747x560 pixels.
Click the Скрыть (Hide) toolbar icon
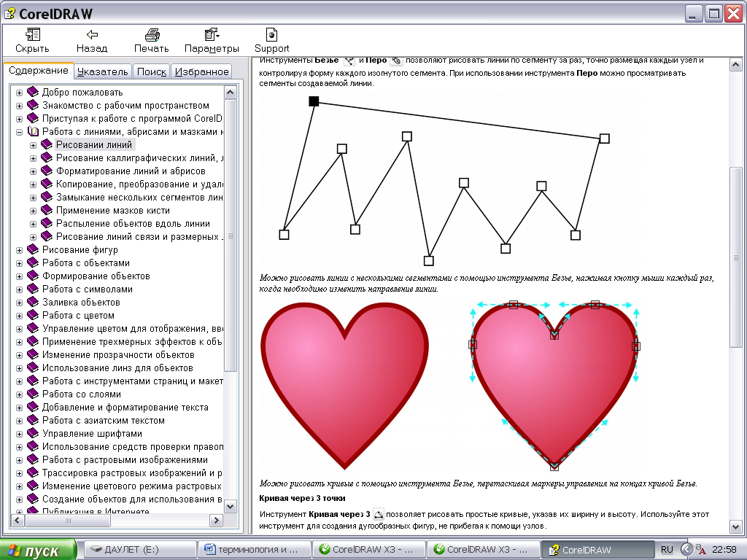pyautogui.click(x=32, y=34)
